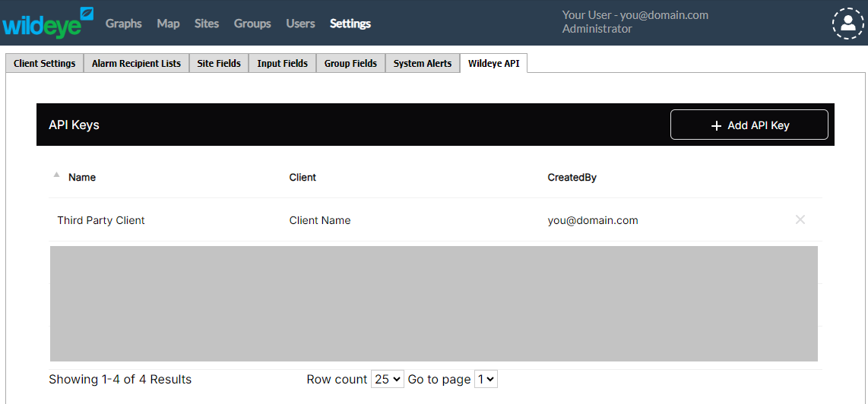Open the Alarm Recipient Lists tab
This screenshot has height=404, width=868.
(136, 64)
